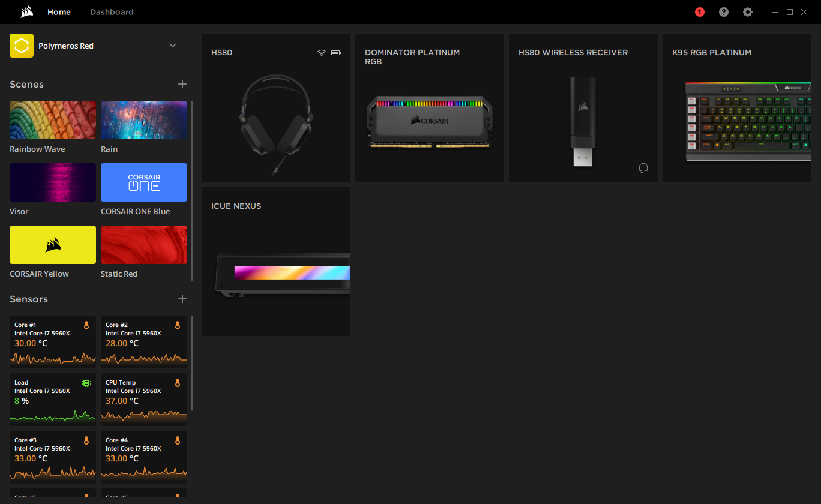Add a new sensor with plus button
Viewport: 821px width, 504px height.
182,299
